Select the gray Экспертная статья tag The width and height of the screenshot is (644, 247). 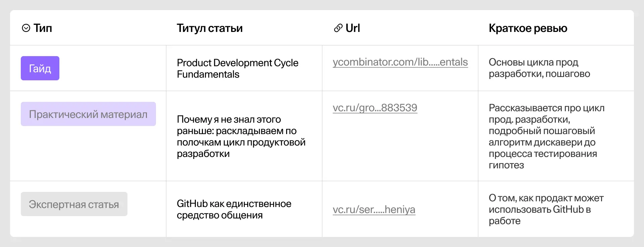pos(74,204)
